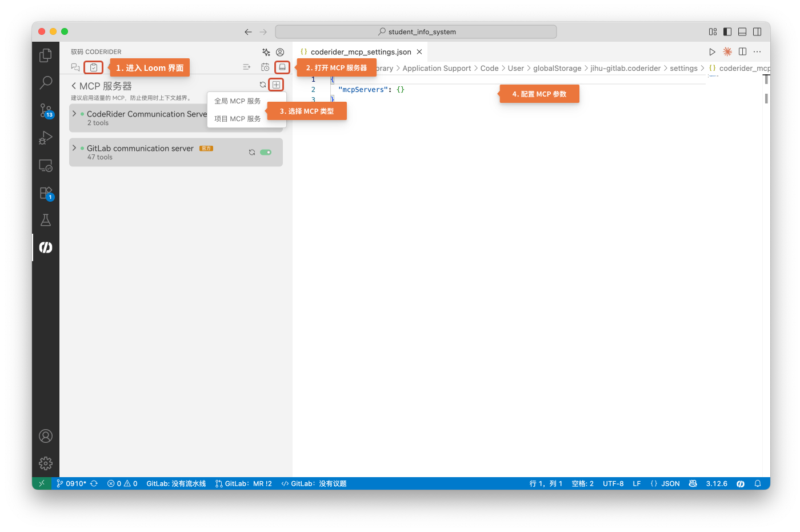Screen dimensions: 800x532
Task: Navigate forward with the title bar arrow
Action: point(263,32)
